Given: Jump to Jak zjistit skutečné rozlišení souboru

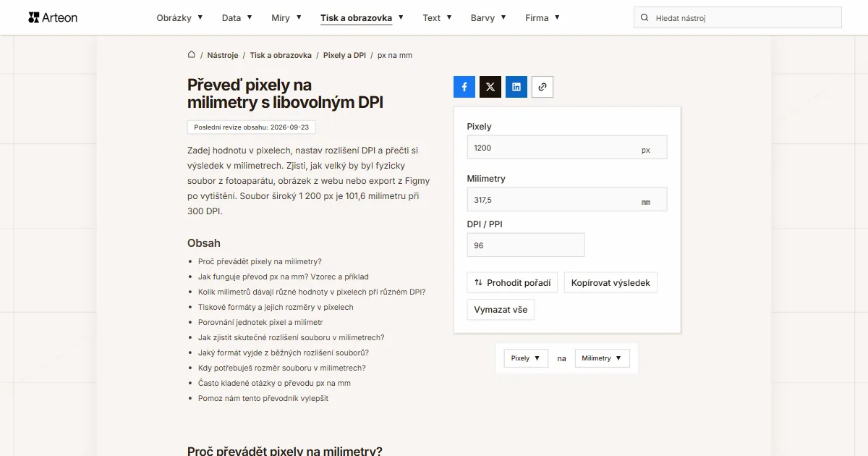Looking at the screenshot, I should click(x=291, y=337).
